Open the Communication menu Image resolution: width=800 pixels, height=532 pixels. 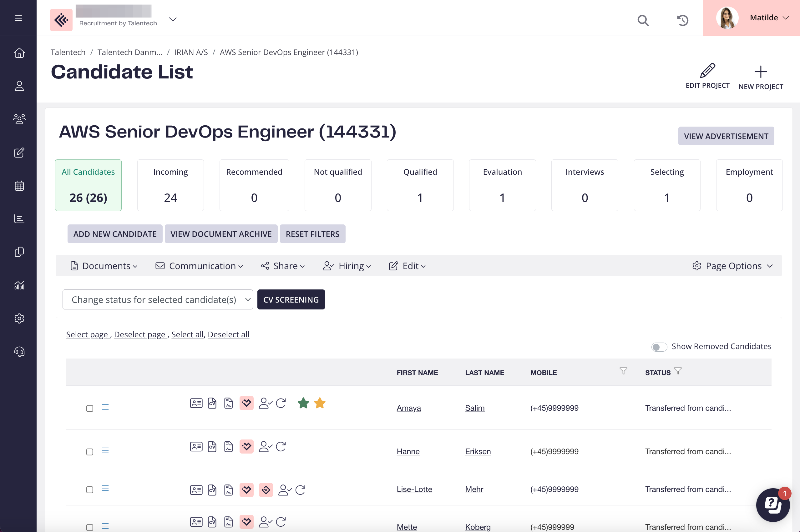tap(199, 266)
